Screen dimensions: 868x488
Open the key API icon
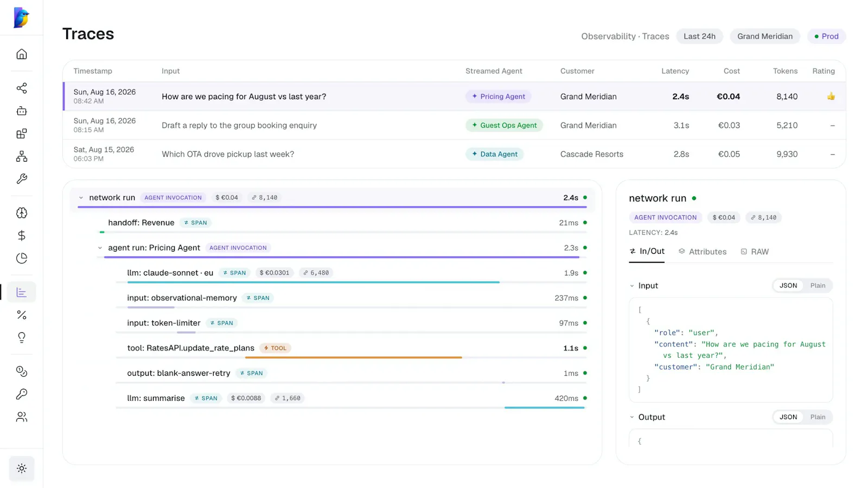(x=22, y=394)
